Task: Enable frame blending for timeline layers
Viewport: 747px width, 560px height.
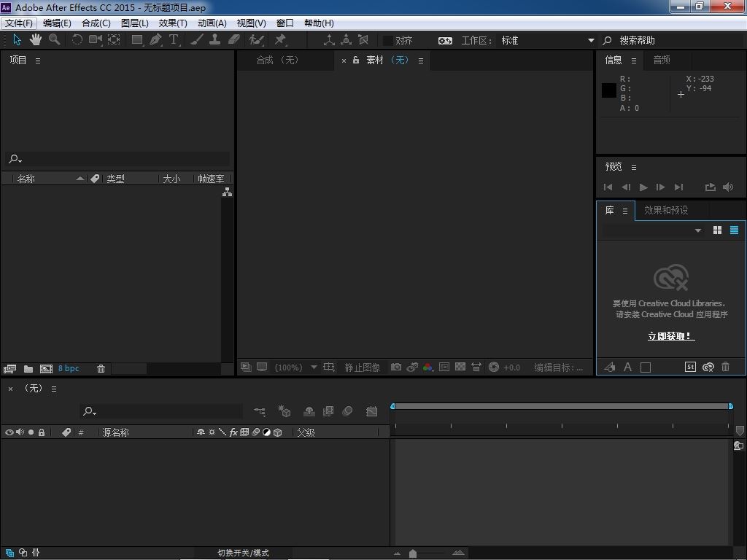Action: 328,411
